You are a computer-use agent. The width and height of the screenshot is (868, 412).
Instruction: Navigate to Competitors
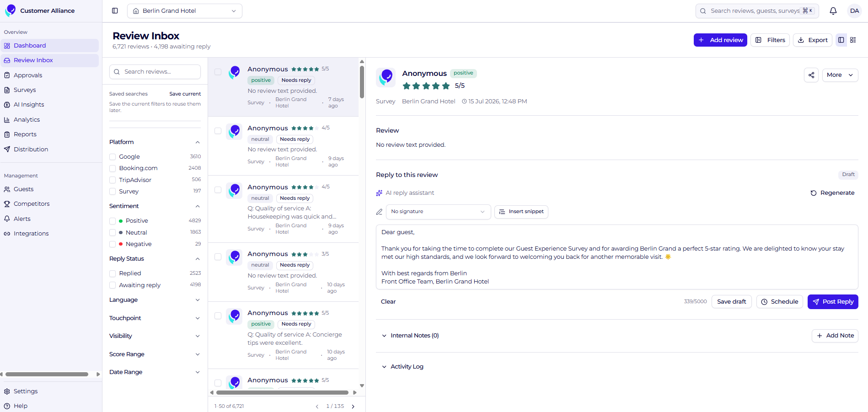(50, 204)
